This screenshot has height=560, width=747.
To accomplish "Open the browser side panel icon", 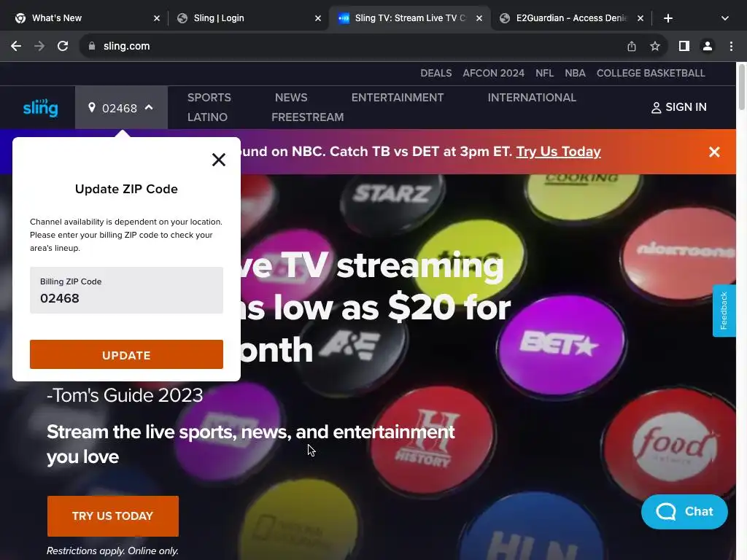I will [684, 46].
